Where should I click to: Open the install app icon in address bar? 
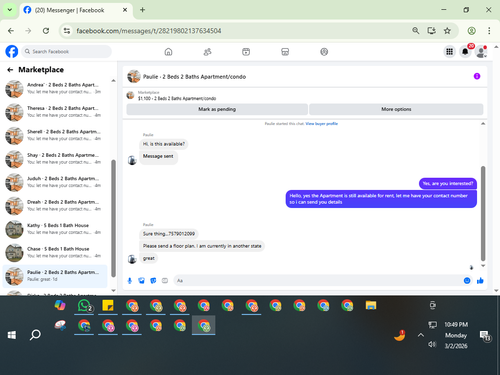431,31
